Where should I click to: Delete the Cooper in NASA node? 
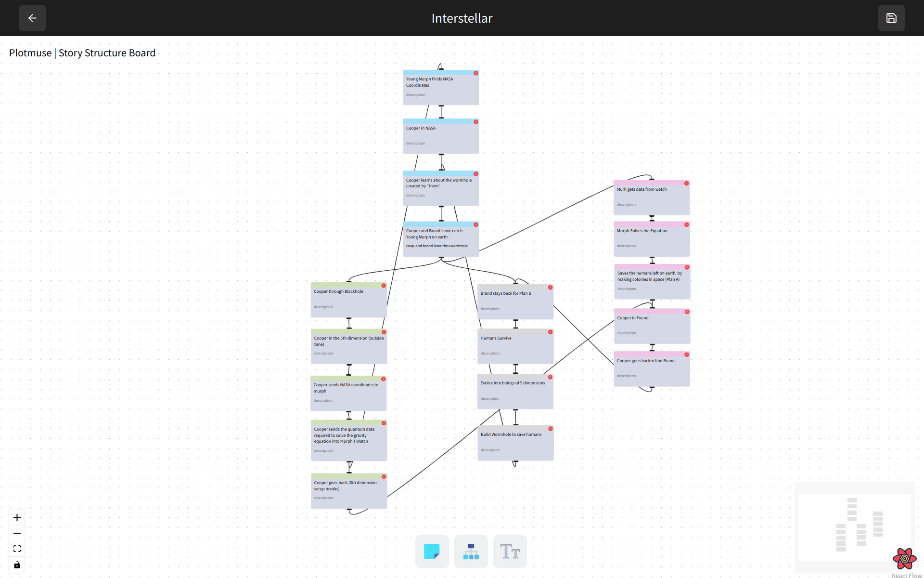[x=476, y=122]
